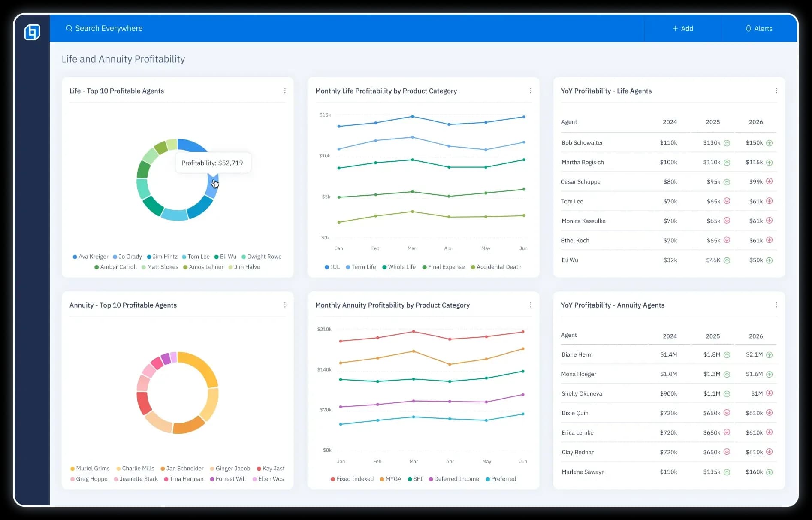
Task: Click Cesar Schuppe's 2026 down-arrow trend icon
Action: (769, 181)
